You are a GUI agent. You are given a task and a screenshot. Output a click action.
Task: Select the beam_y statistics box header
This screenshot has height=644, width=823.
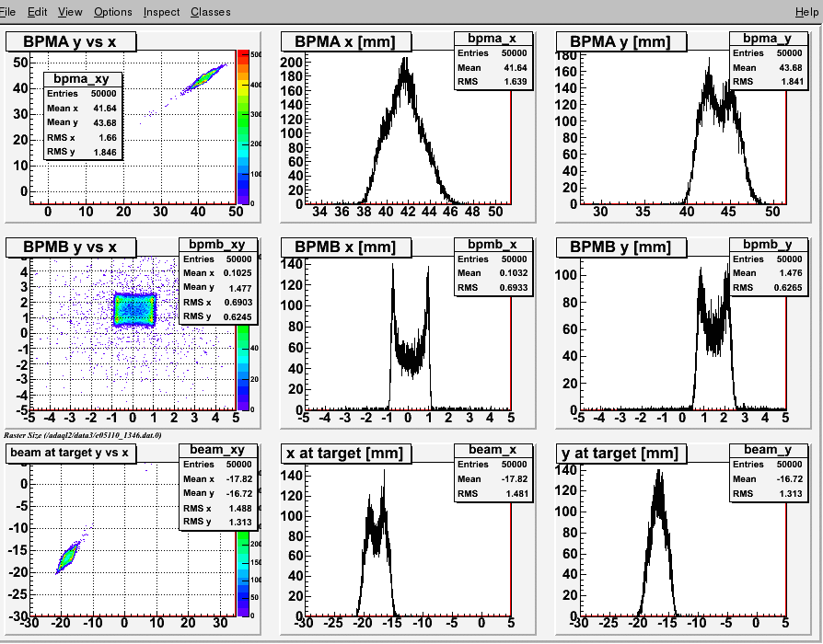point(768,450)
